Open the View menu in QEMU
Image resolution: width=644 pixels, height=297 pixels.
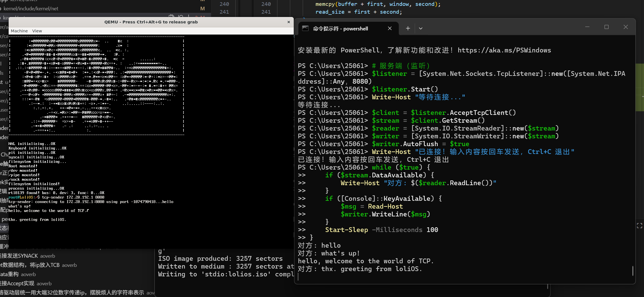pos(37,31)
